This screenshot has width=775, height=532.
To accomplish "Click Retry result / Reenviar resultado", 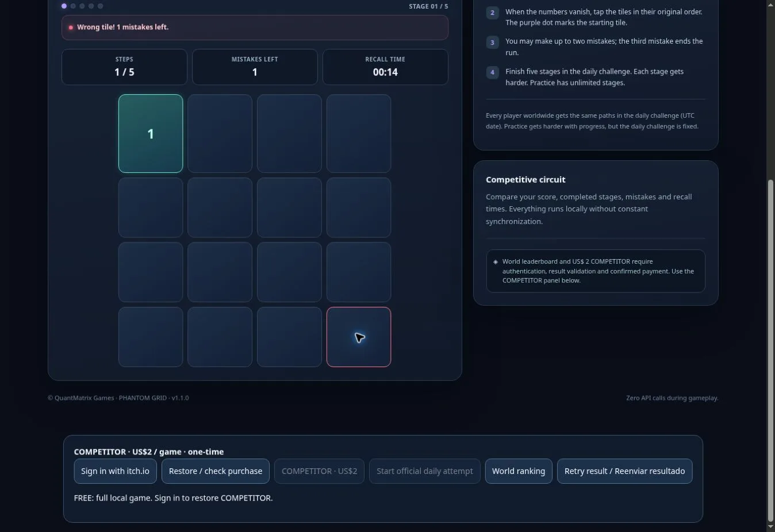I will click(624, 471).
